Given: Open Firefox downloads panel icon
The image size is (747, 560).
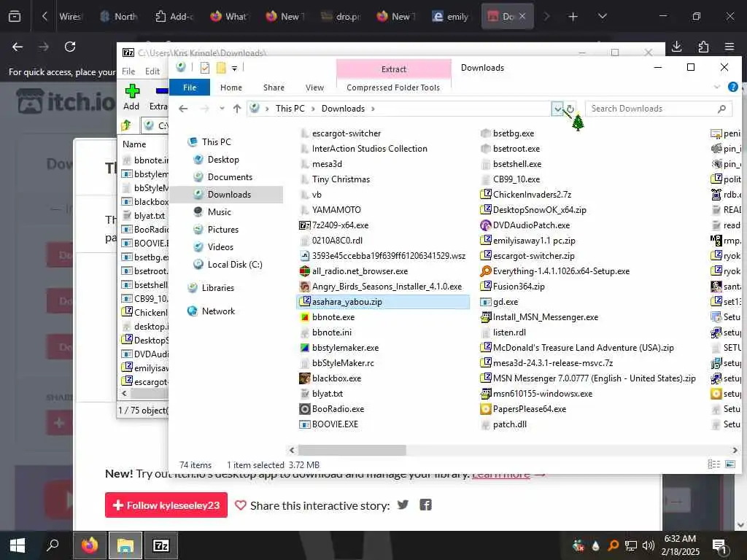Looking at the screenshot, I should (676, 47).
